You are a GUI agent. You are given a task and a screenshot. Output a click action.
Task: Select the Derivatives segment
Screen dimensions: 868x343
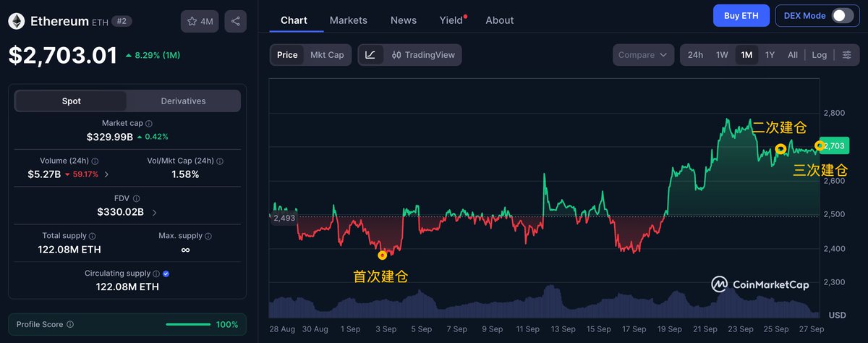click(183, 101)
